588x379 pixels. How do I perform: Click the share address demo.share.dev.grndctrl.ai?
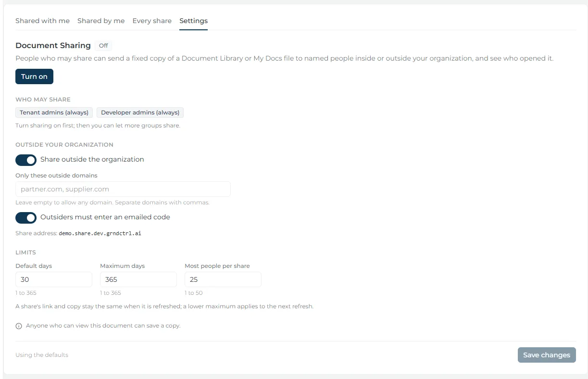click(x=100, y=233)
